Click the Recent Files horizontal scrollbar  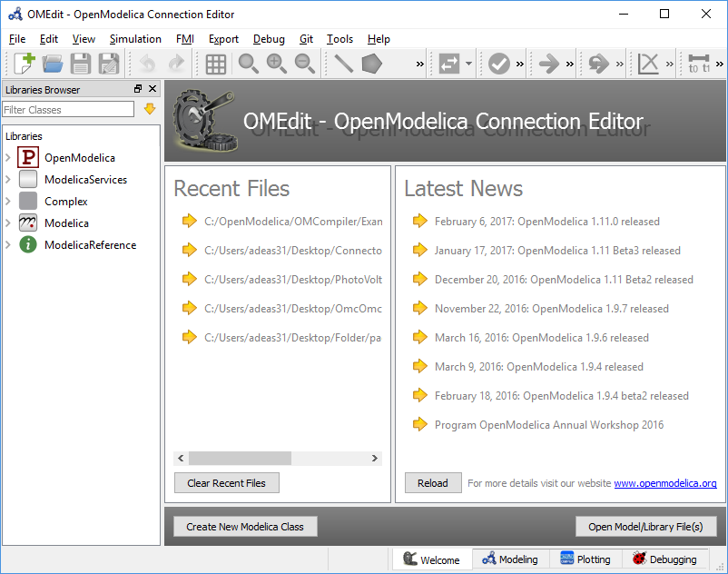tap(240, 459)
